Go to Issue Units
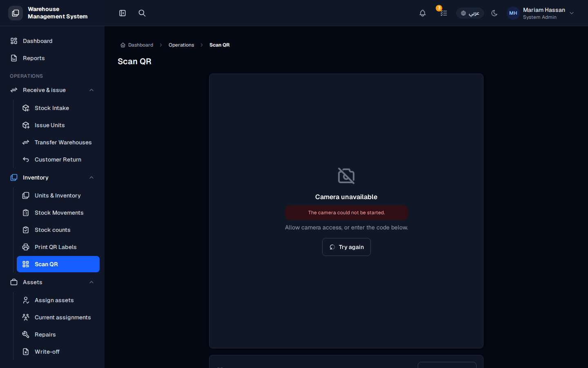This screenshot has width=588, height=368. coord(58,125)
